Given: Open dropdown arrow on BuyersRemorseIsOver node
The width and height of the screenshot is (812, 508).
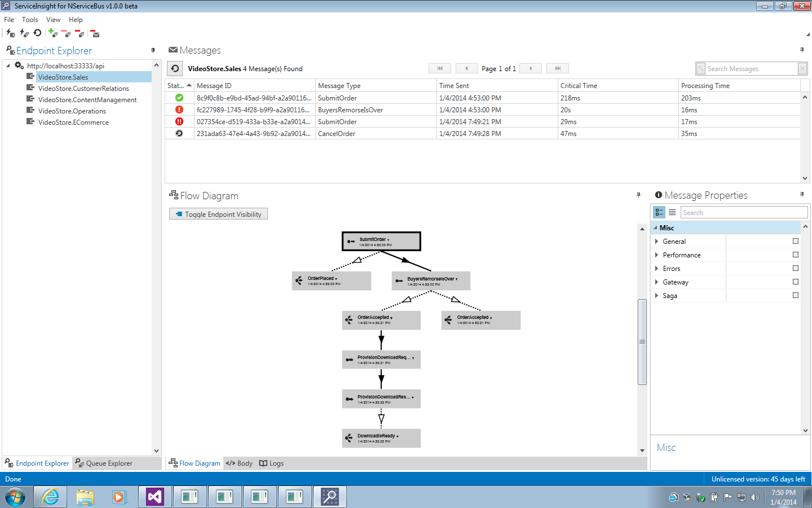Looking at the screenshot, I should click(x=457, y=279).
